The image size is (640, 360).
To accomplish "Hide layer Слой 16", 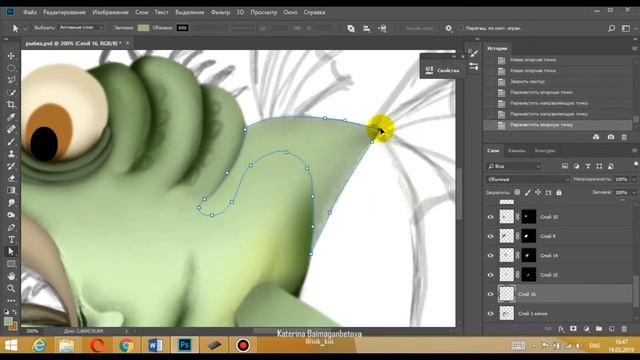I will (491, 294).
